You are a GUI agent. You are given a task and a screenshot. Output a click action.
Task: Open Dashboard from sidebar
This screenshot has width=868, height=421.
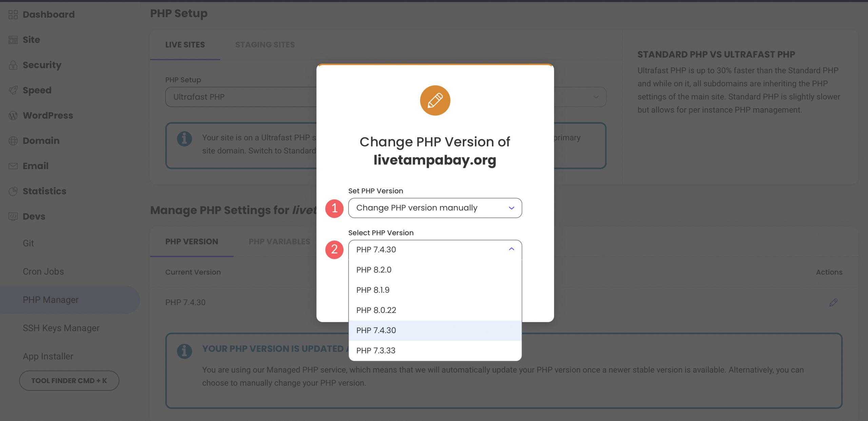(x=48, y=14)
